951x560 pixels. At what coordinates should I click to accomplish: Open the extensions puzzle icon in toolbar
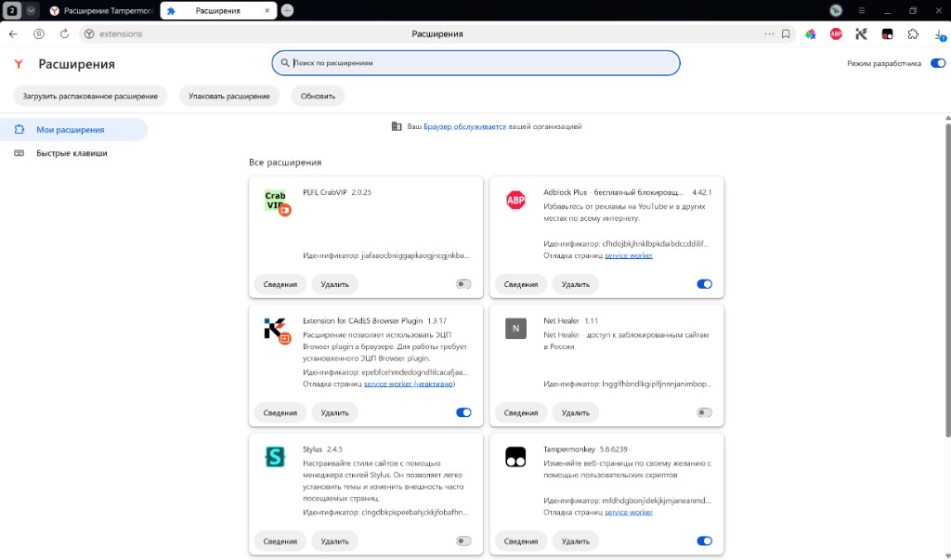coord(913,34)
